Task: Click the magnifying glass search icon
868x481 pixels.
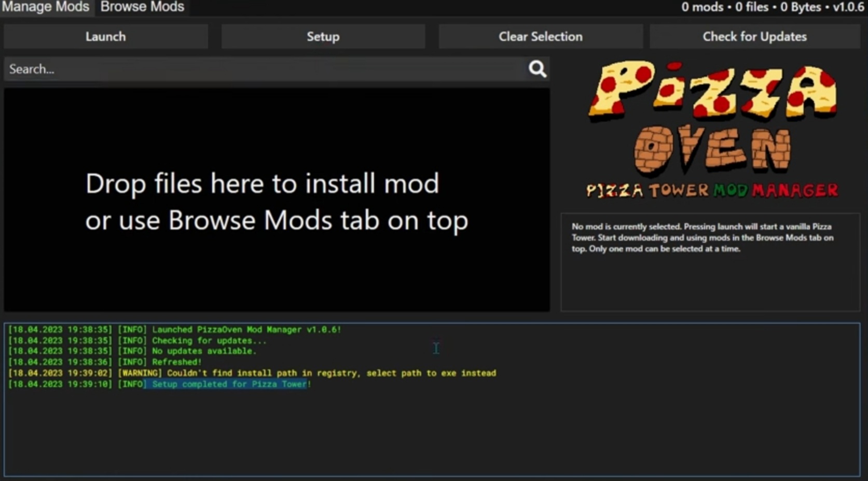Action: point(538,69)
